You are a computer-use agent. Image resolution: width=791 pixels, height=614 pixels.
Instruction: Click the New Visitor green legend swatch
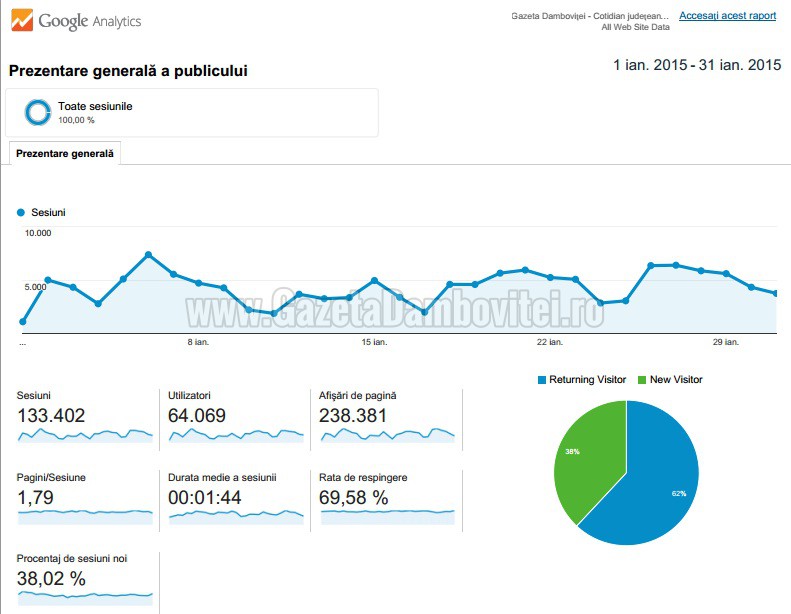(x=642, y=380)
